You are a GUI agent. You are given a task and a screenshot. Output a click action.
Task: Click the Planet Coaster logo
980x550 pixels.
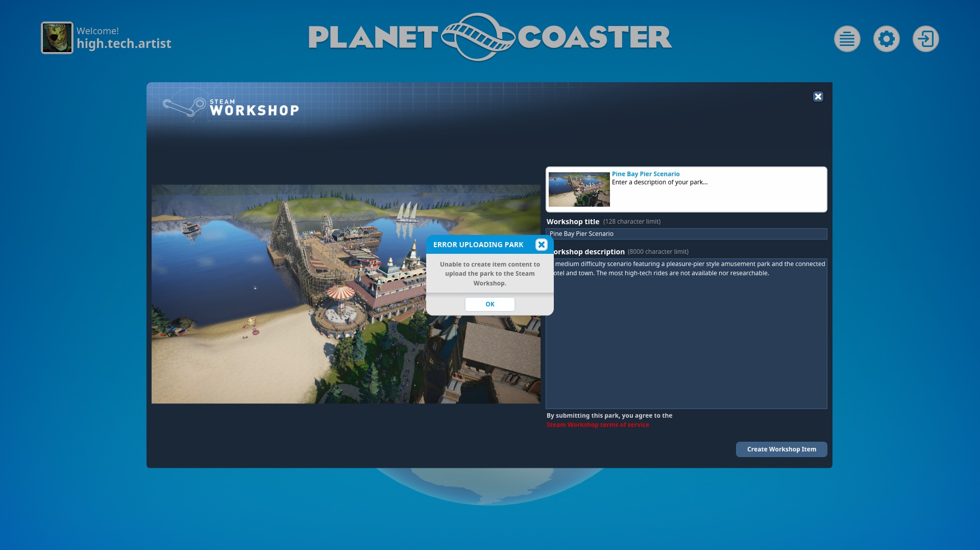pos(490,37)
